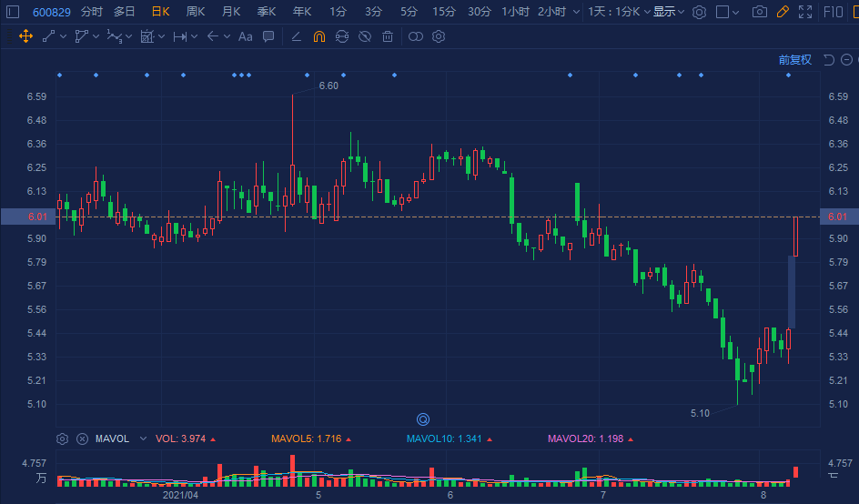Image resolution: width=859 pixels, height=504 pixels.
Task: Click the MAVOL5: 1.716 label
Action: [307, 438]
